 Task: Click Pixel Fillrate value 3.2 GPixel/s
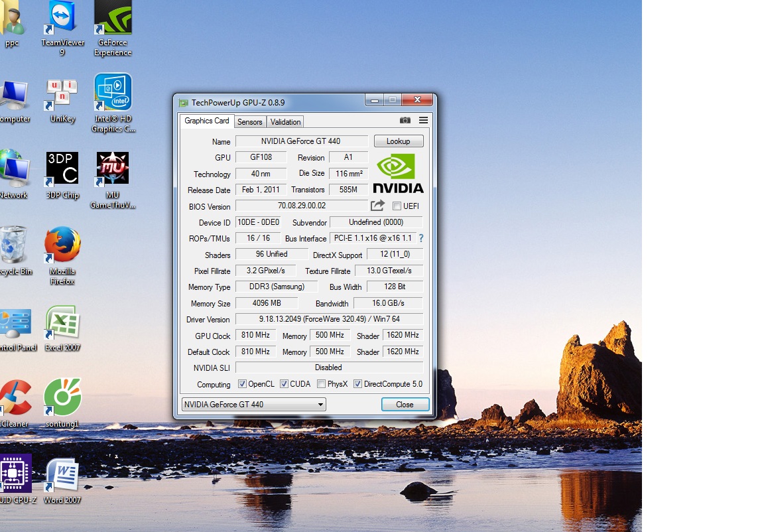[265, 271]
